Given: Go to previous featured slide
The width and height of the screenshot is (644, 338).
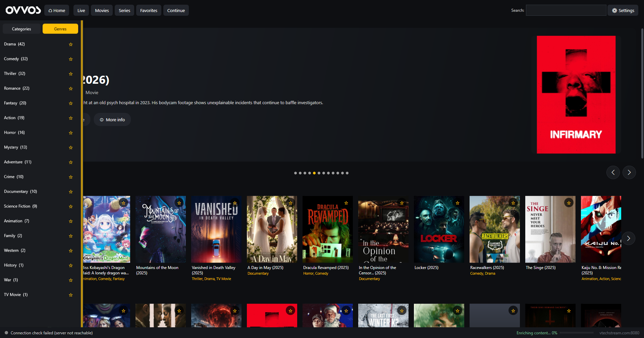Looking at the screenshot, I should pyautogui.click(x=613, y=173).
